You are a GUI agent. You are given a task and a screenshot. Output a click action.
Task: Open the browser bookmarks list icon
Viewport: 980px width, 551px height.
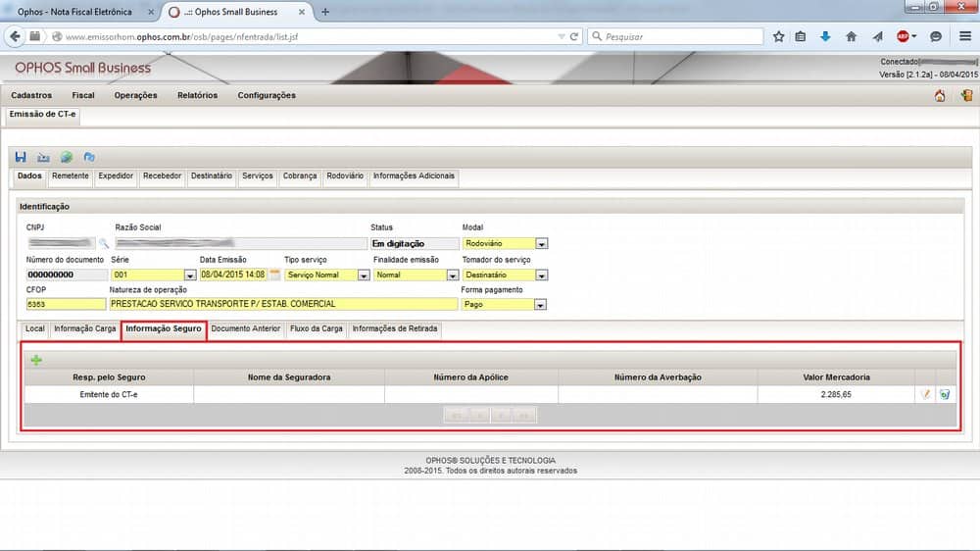pos(801,36)
